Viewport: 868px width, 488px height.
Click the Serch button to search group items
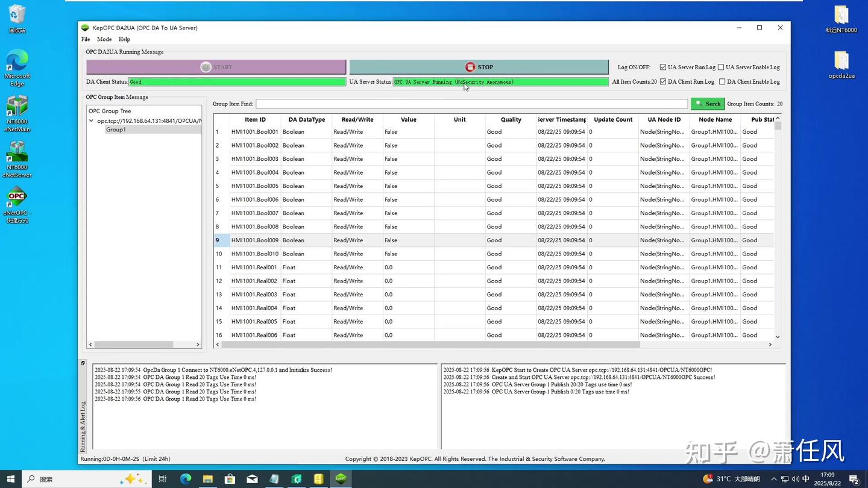coord(706,104)
